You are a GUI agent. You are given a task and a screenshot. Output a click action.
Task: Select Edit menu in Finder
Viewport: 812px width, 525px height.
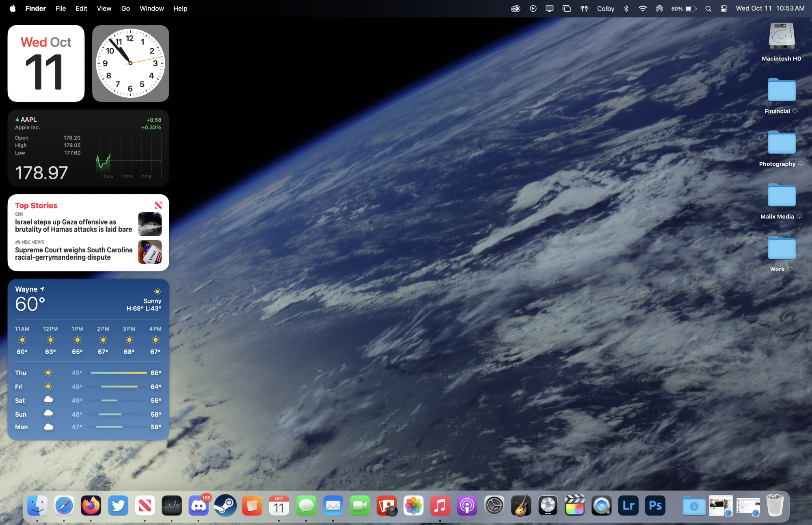[x=80, y=8]
